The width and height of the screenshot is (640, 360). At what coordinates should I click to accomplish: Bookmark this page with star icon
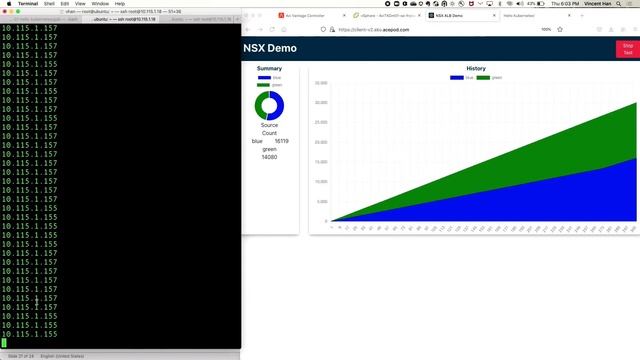coord(560,29)
